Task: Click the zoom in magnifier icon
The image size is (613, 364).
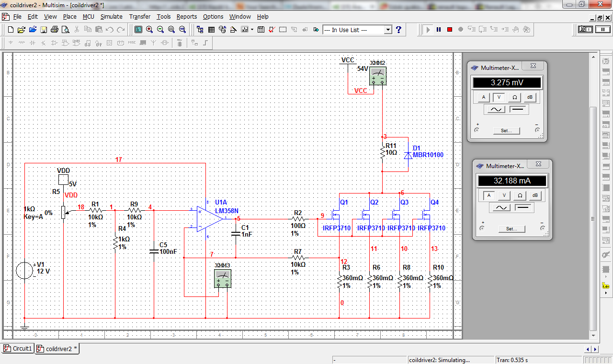Action: [x=149, y=29]
